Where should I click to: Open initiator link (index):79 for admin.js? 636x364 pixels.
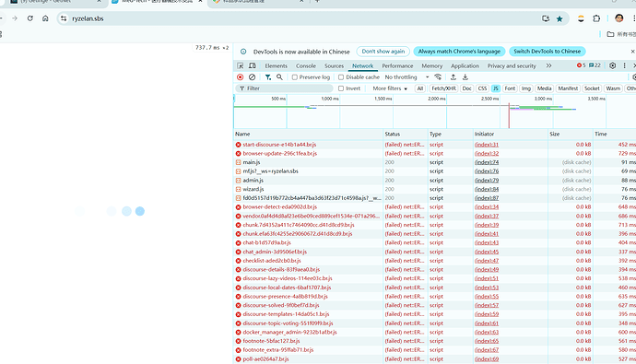coord(487,180)
